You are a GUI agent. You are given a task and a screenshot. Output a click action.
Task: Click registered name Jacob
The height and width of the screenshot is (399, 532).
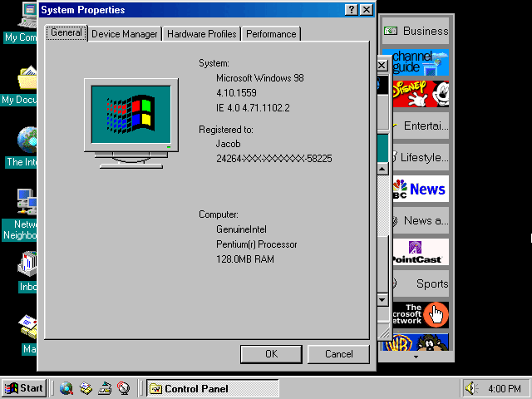[229, 144]
